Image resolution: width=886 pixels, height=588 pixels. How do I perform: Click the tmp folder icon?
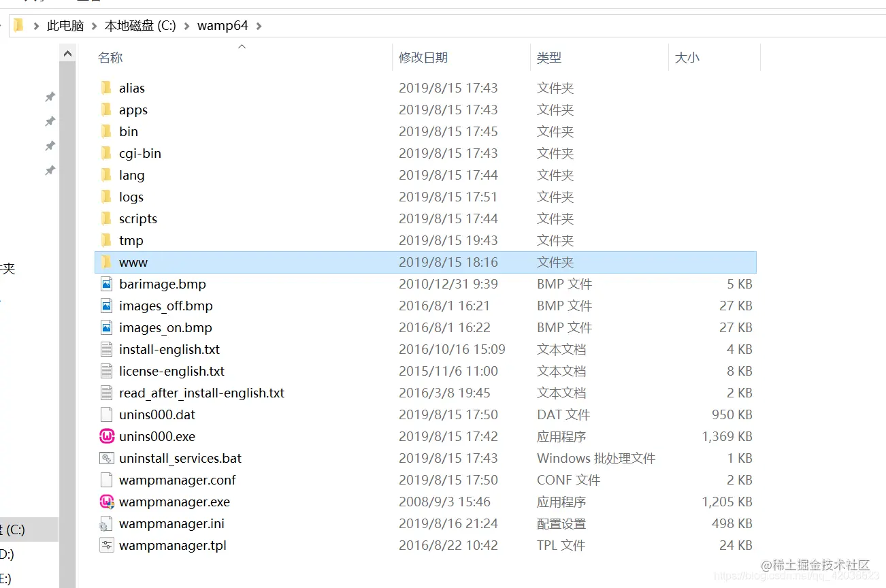pyautogui.click(x=106, y=240)
